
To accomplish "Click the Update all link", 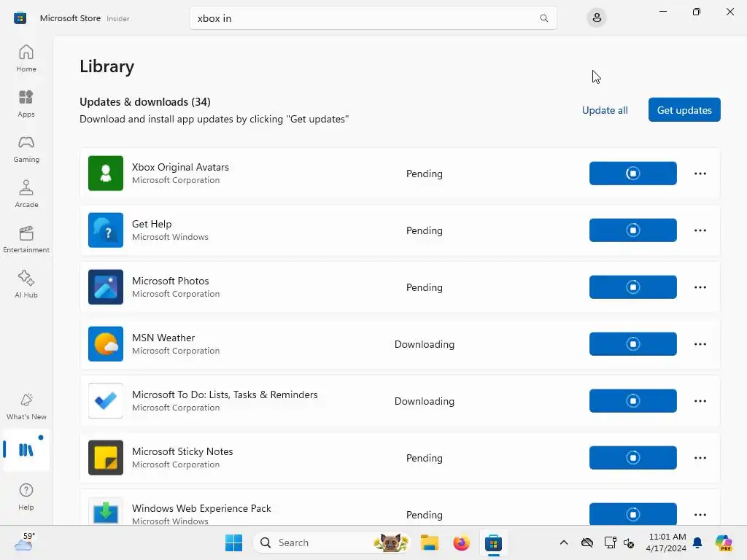I will click(605, 110).
